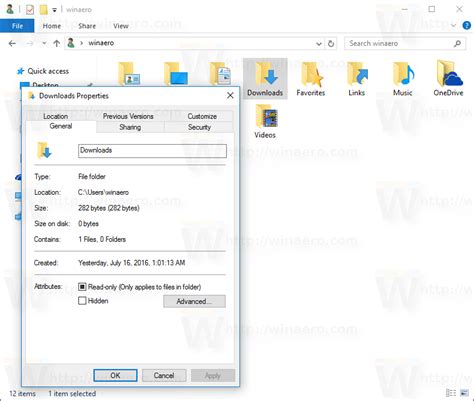Viewport: 474px width, 401px height.
Task: Open Explorer Help question mark icon
Action: tap(467, 26)
